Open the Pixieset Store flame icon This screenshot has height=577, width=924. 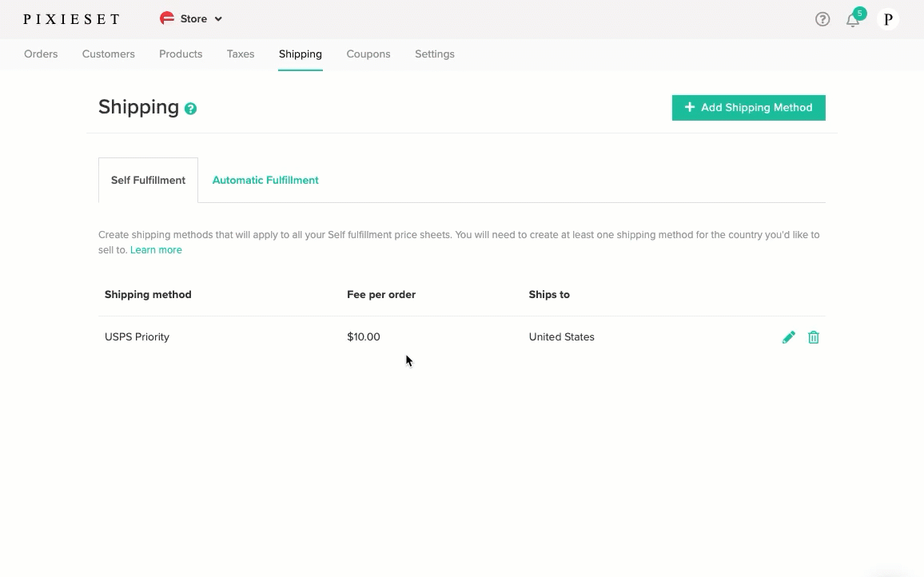point(166,18)
